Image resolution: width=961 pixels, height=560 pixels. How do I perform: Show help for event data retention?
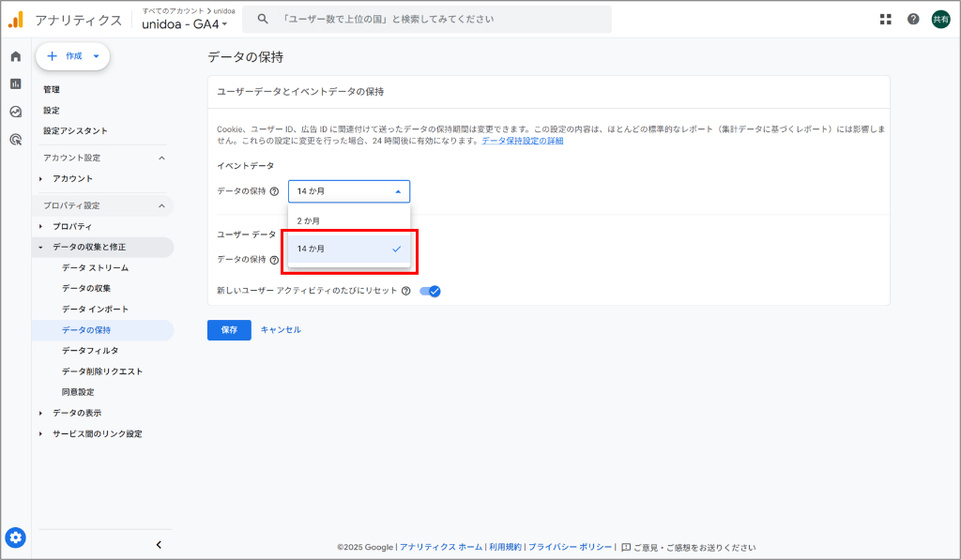tap(275, 191)
